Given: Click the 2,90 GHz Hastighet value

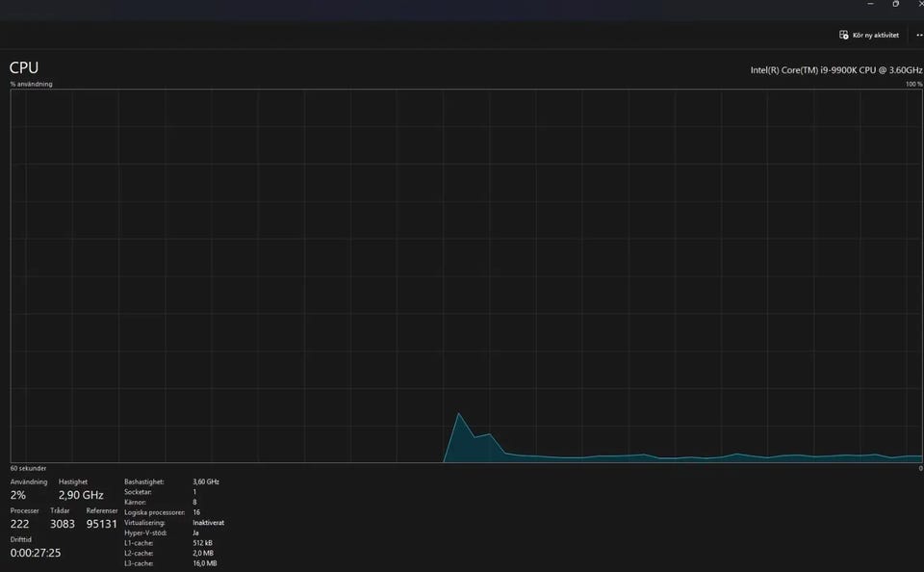Looking at the screenshot, I should (x=81, y=495).
